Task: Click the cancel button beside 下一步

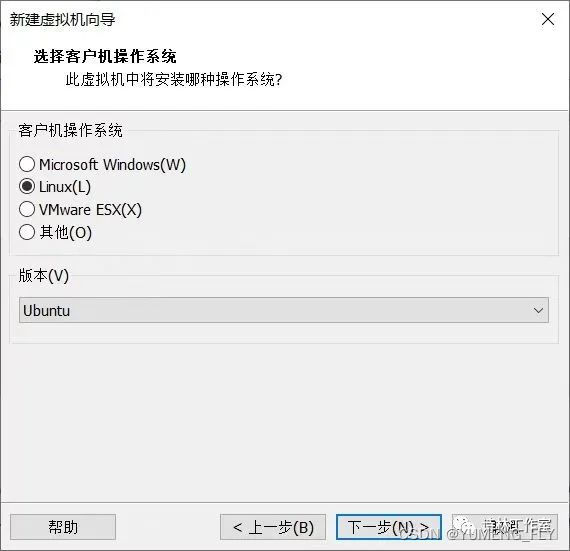Action: coord(505,527)
